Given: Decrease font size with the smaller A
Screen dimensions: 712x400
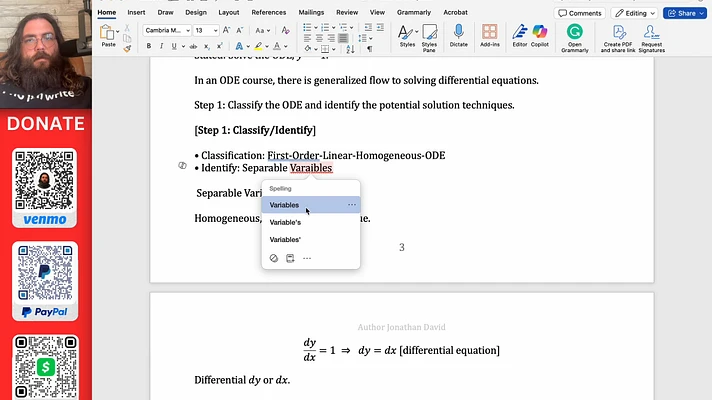Looking at the screenshot, I should [239, 30].
